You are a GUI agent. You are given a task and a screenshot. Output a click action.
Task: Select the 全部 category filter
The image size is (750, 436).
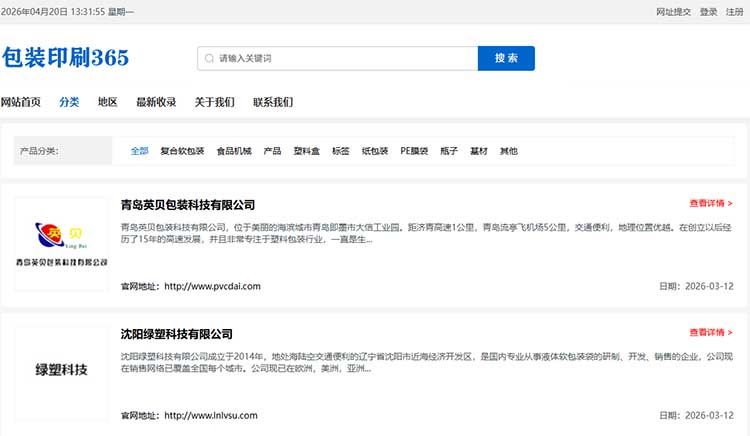pos(139,152)
